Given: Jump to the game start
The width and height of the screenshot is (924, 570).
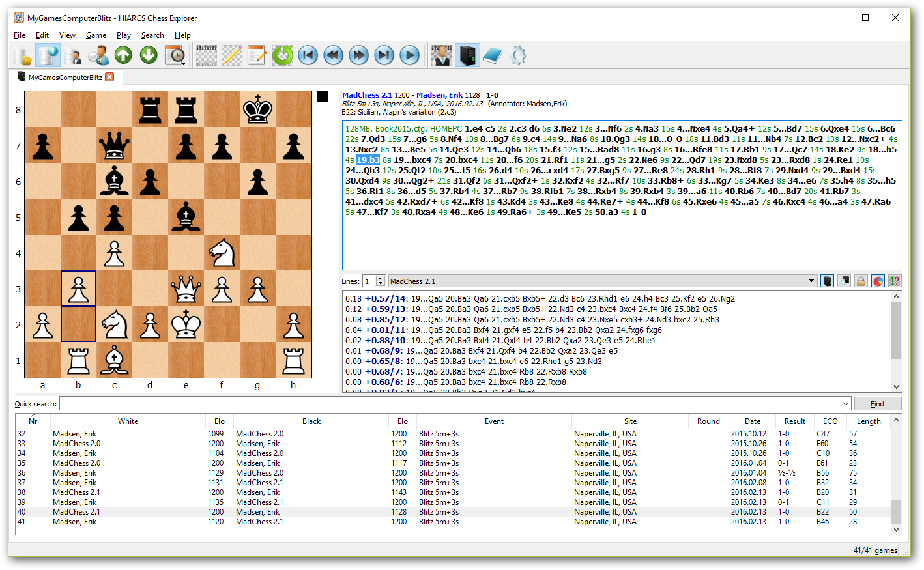Looking at the screenshot, I should pyautogui.click(x=308, y=55).
